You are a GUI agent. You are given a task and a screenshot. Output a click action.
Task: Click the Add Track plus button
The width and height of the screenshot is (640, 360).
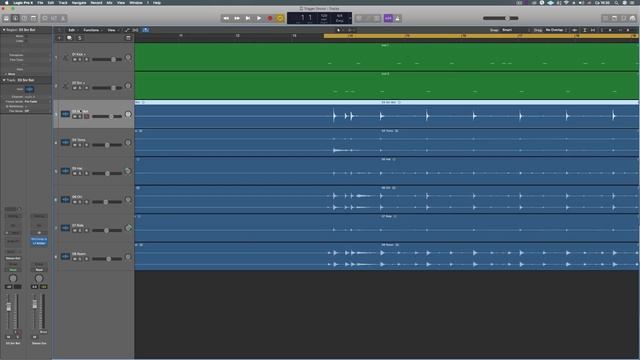pos(59,38)
